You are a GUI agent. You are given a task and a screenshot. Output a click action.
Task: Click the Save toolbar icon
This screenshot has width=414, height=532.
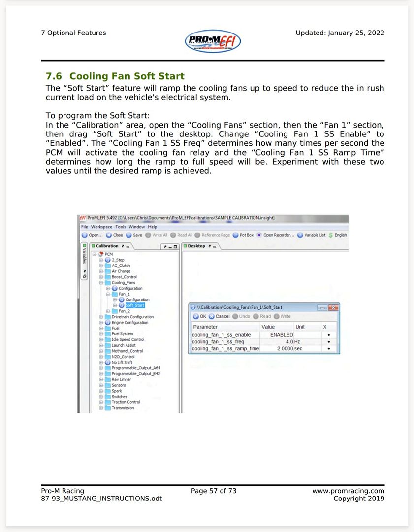[x=129, y=235]
